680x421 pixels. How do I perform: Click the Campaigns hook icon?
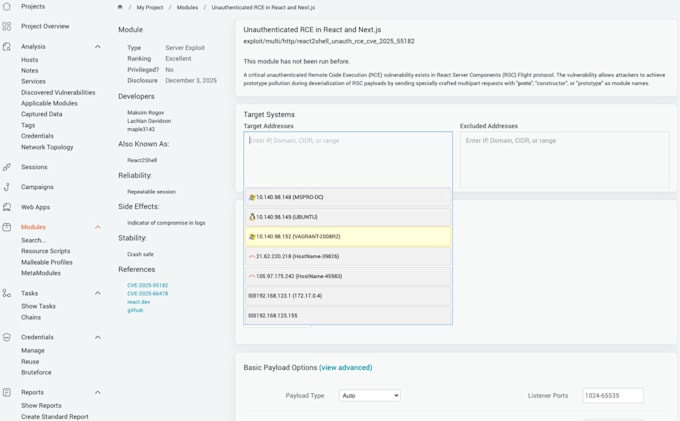(x=7, y=187)
